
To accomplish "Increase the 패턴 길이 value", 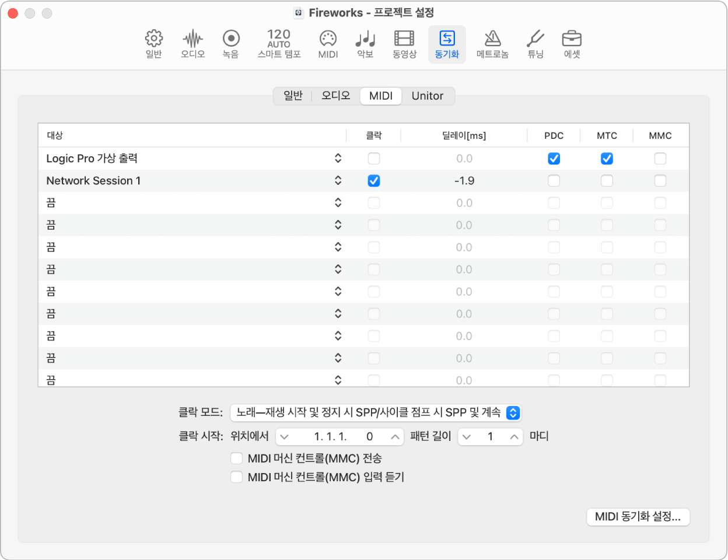I will [x=514, y=437].
